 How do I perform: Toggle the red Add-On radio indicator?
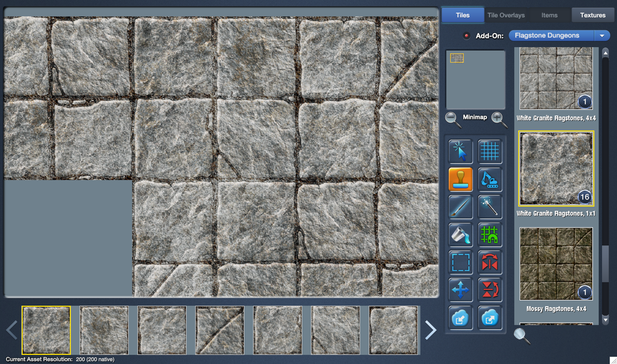pos(466,36)
